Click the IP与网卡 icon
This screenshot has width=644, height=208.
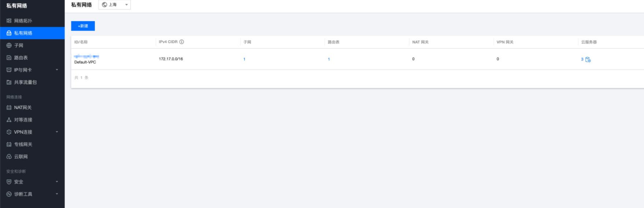(x=9, y=70)
